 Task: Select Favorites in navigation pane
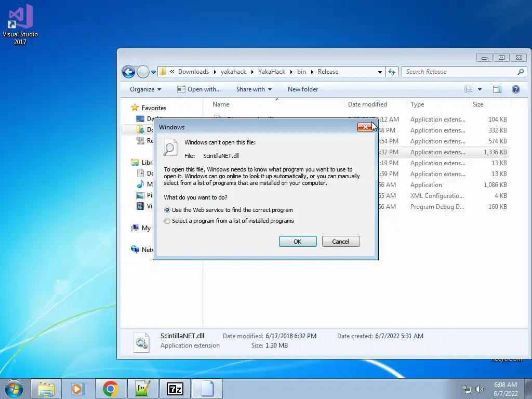point(154,108)
